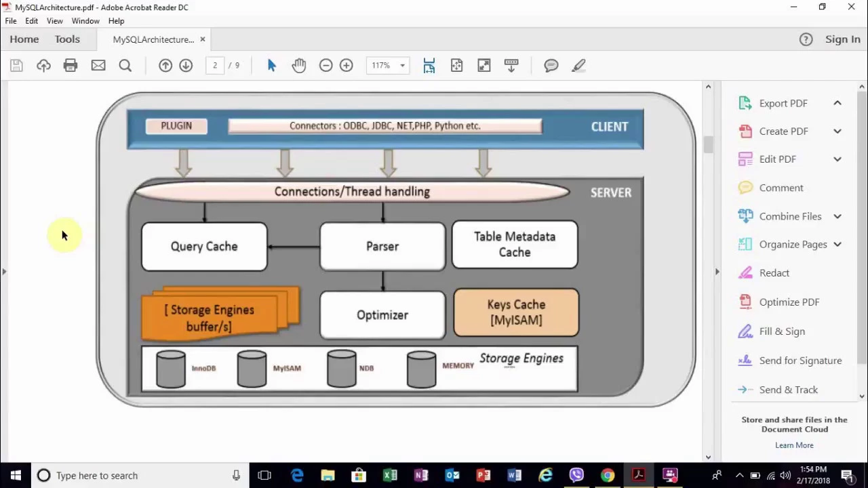This screenshot has width=868, height=488.
Task: Expand the left navigation pane arrow
Action: (4, 272)
